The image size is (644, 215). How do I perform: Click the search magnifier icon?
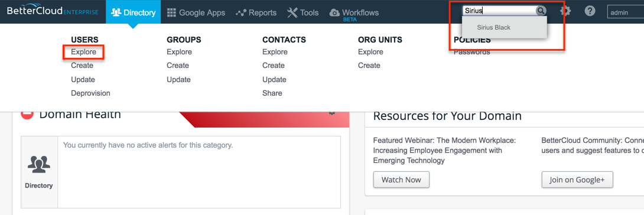tap(541, 11)
